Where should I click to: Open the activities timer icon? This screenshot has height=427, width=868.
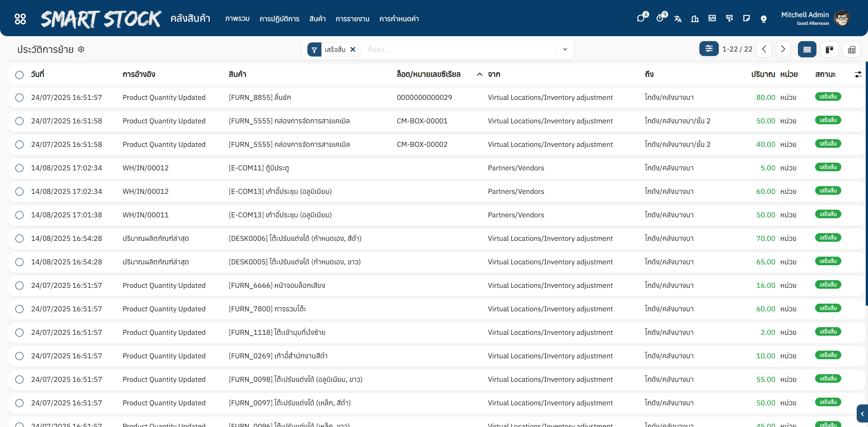pyautogui.click(x=660, y=19)
